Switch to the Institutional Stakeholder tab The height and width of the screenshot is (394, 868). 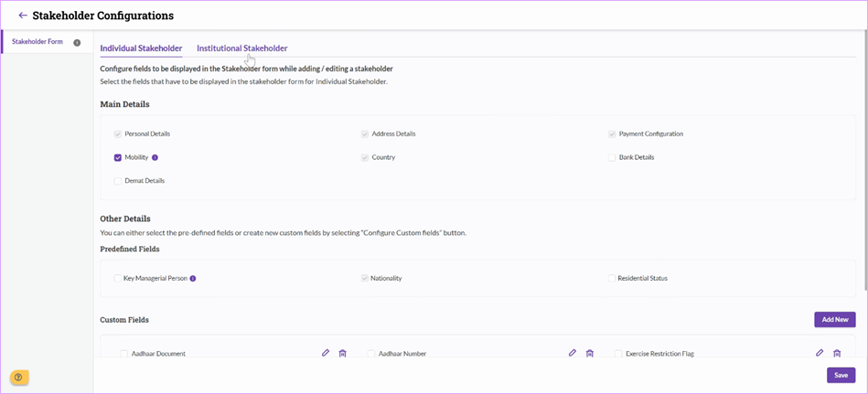(241, 48)
